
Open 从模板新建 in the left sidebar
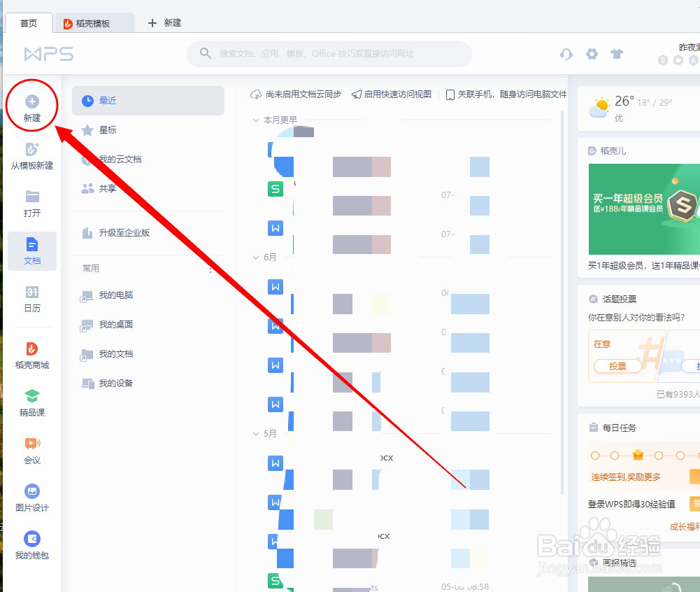[31, 155]
